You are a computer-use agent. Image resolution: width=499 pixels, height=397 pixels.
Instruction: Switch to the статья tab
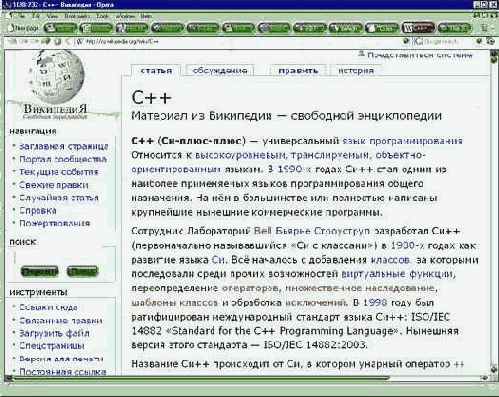(x=156, y=71)
